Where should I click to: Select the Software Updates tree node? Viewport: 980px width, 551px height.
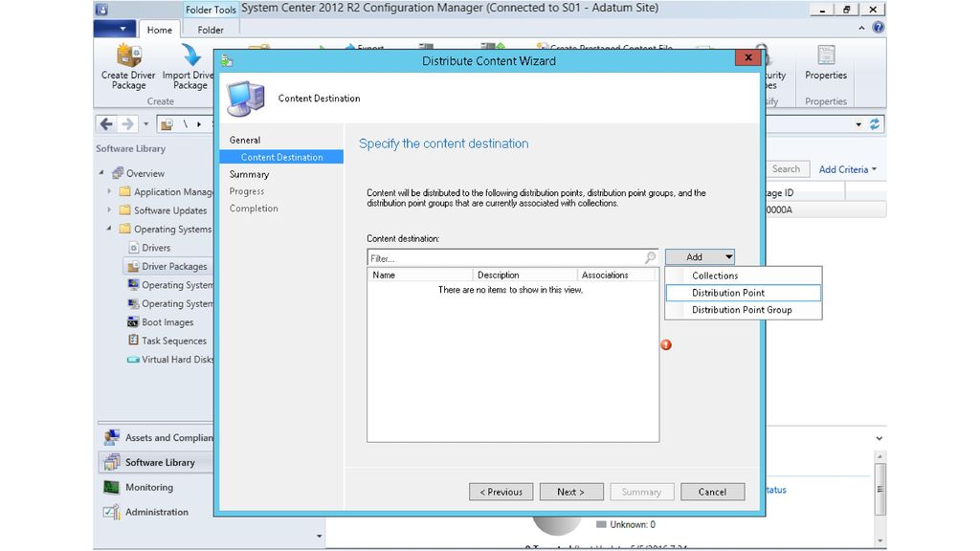(163, 210)
